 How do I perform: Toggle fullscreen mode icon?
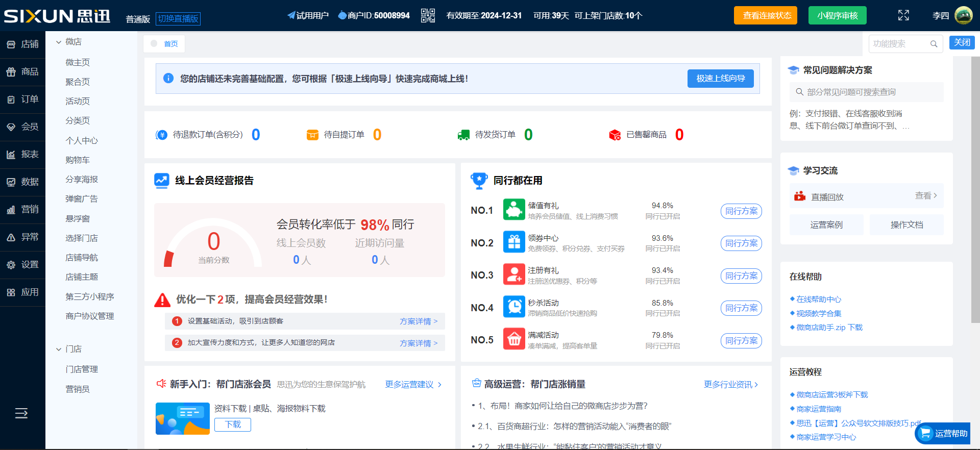point(903,15)
